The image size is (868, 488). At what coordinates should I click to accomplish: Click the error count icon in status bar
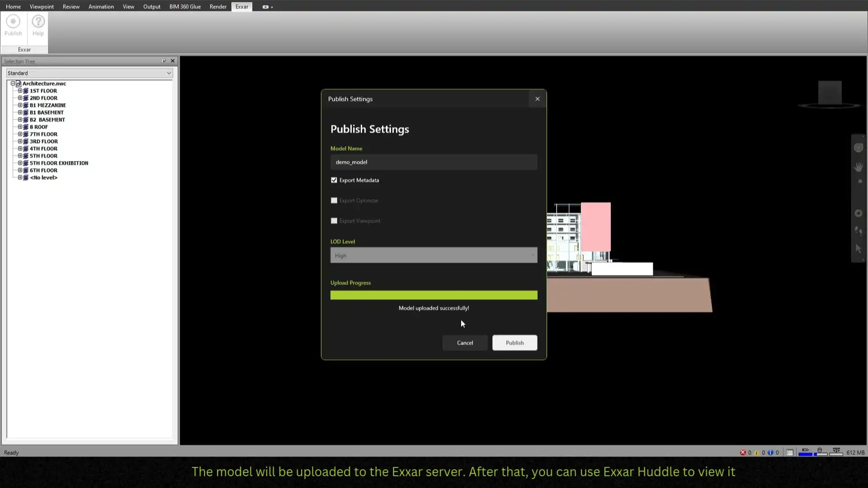coord(743,452)
